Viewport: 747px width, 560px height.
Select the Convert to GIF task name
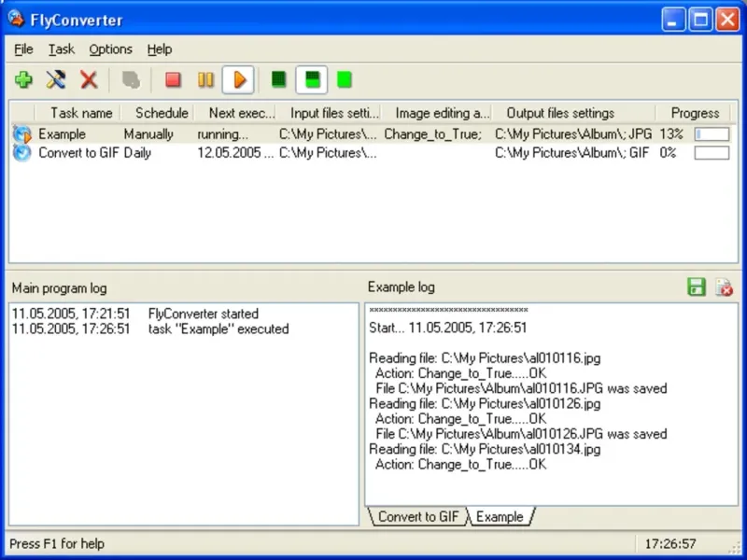click(78, 153)
